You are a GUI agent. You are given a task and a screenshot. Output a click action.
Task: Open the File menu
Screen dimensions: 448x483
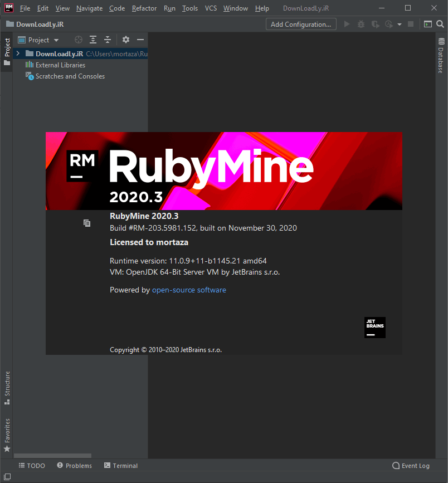[x=25, y=8]
